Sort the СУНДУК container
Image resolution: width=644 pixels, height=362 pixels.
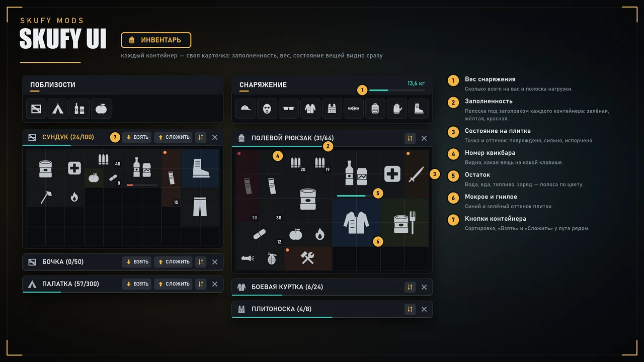[x=201, y=137]
